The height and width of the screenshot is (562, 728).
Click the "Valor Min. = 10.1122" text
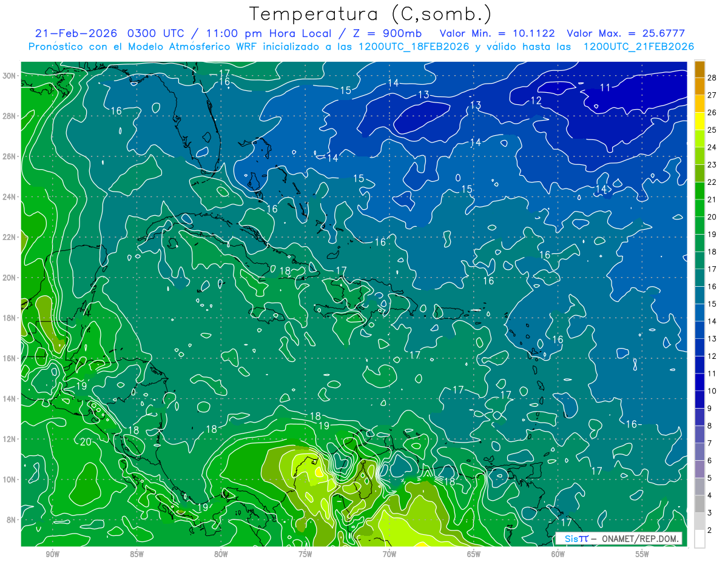coord(497,33)
